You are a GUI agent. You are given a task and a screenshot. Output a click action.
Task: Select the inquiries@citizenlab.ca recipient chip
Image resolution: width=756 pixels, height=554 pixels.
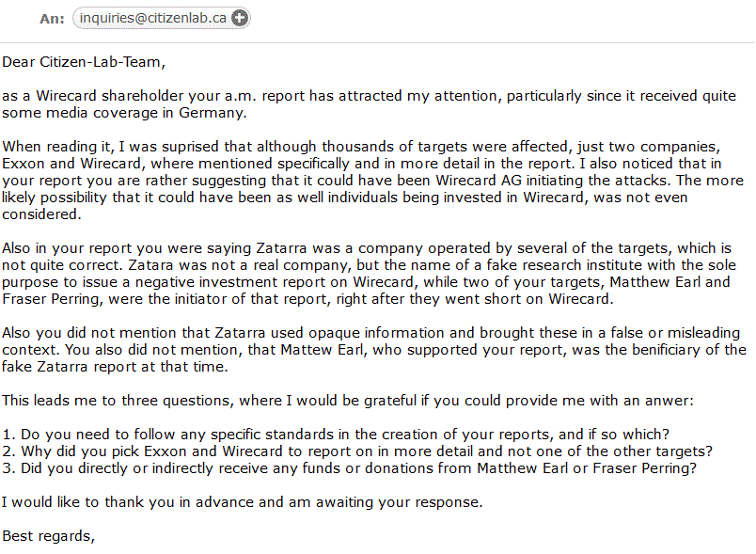click(152, 17)
